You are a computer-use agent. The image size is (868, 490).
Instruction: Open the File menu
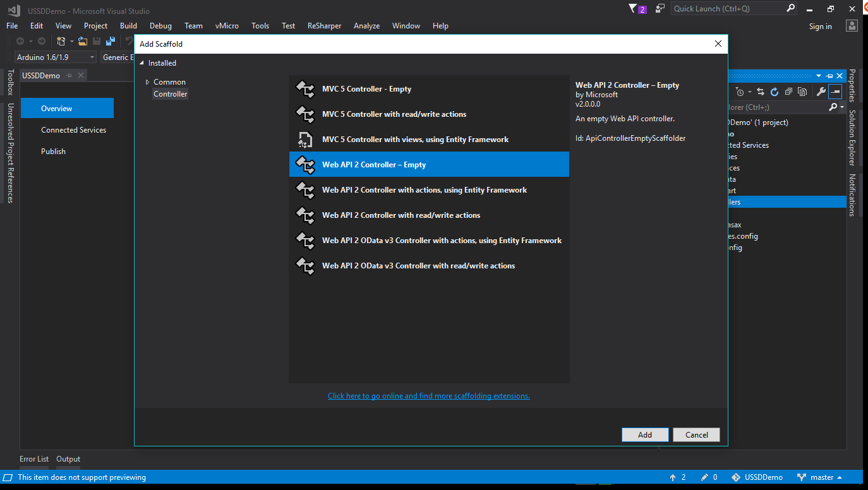12,26
